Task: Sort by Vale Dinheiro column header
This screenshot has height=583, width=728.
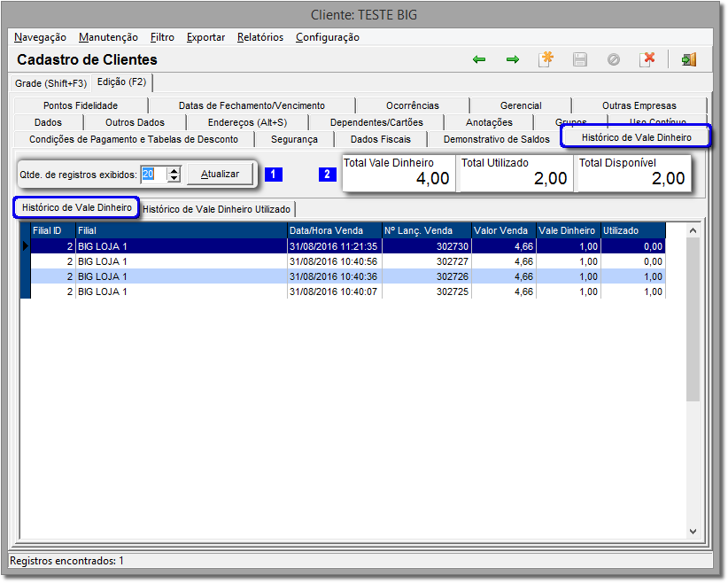Action: [569, 230]
